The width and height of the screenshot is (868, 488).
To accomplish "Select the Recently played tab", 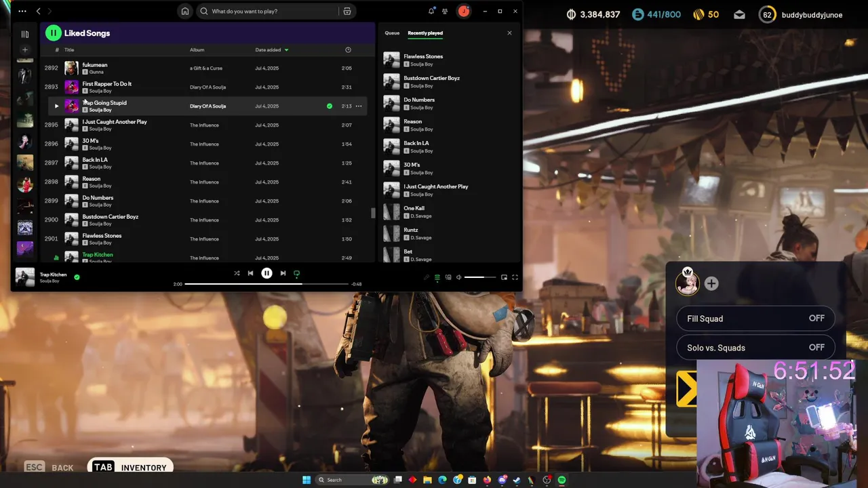I will point(425,33).
